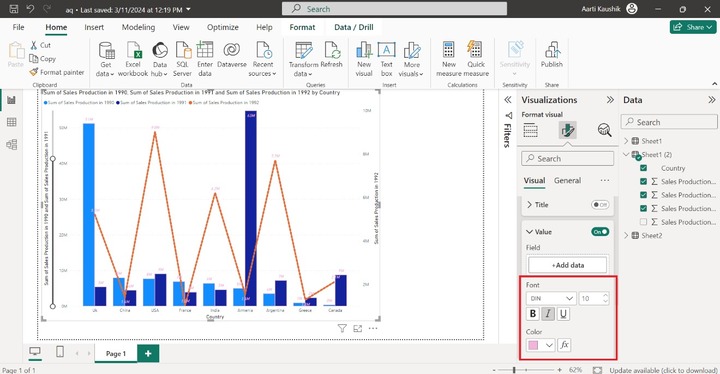This screenshot has height=374, width=720.
Task: Uncheck the first Sales Production field
Action: pyautogui.click(x=643, y=181)
